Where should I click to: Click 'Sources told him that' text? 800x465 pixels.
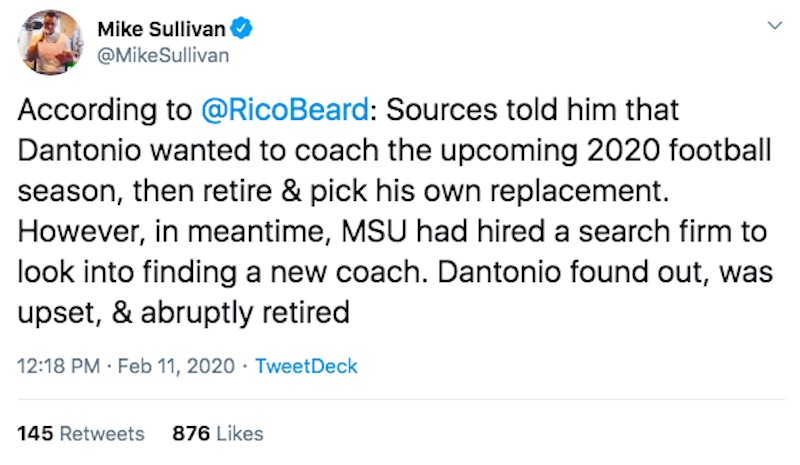532,110
